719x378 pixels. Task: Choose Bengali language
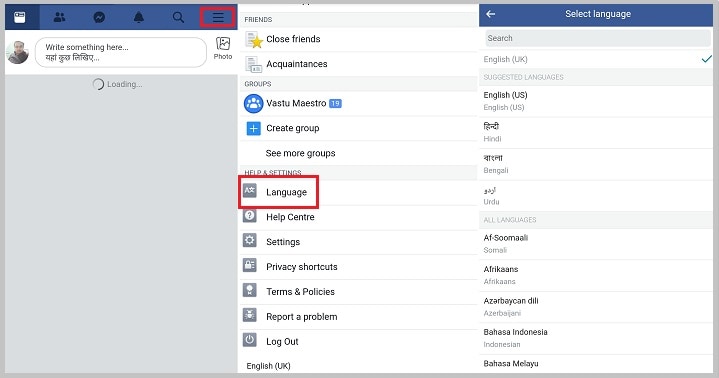(596, 164)
